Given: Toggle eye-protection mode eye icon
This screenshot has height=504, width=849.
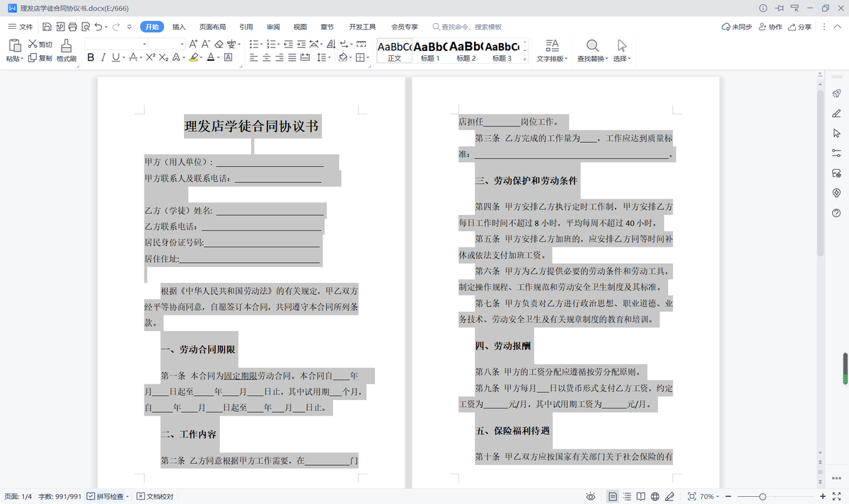Looking at the screenshot, I should (591, 496).
